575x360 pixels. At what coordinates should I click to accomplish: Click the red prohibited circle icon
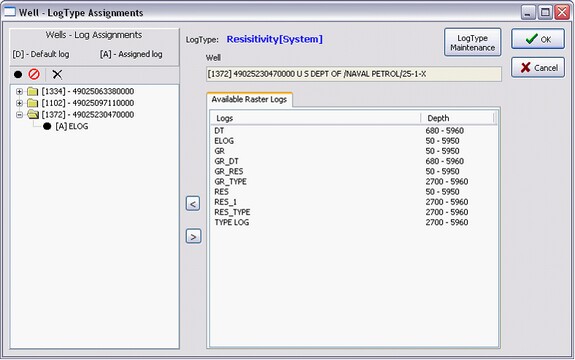tap(34, 74)
